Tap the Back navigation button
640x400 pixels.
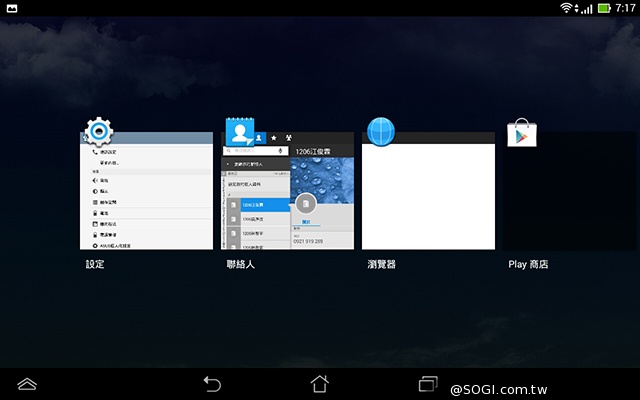[212, 384]
